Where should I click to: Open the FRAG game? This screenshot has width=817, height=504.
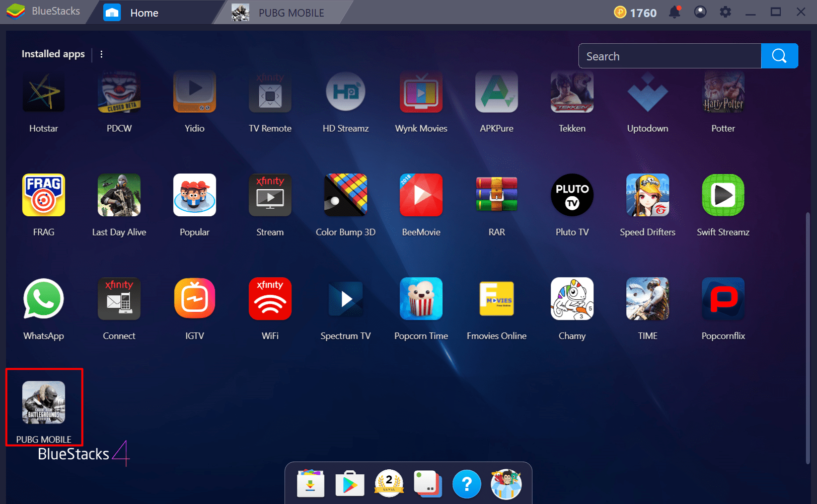coord(44,195)
